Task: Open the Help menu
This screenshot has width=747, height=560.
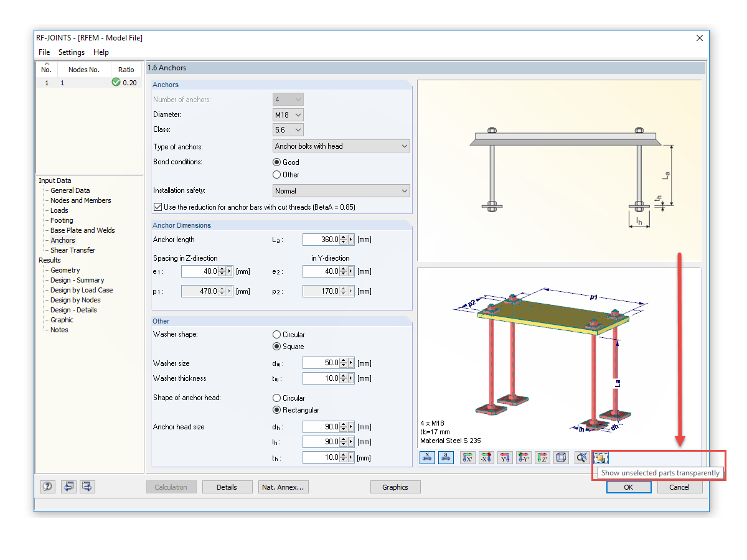Action: coord(101,52)
